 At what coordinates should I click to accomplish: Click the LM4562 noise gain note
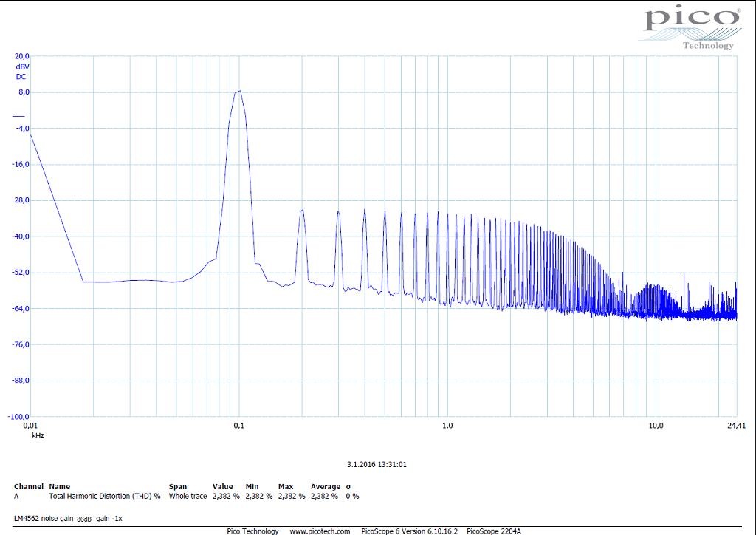[x=44, y=519]
